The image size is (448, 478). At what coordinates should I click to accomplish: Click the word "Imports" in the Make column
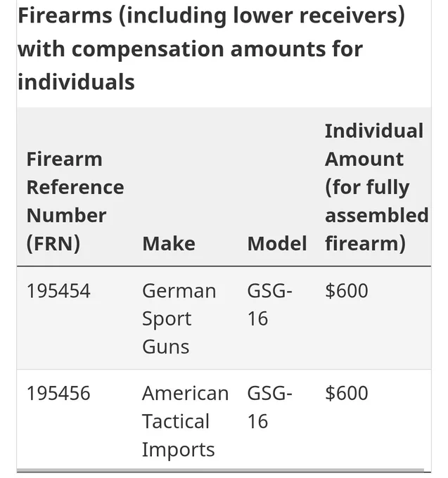tap(179, 449)
